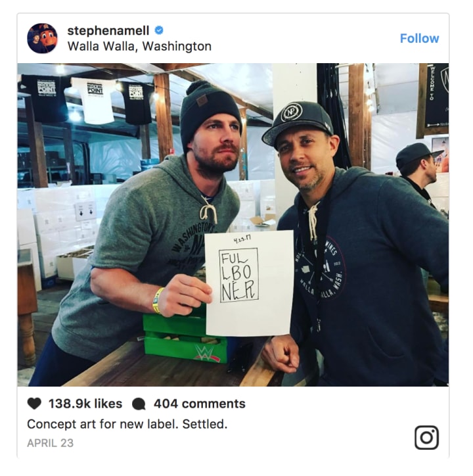Open the stephenamell profile avatar

coord(42,38)
